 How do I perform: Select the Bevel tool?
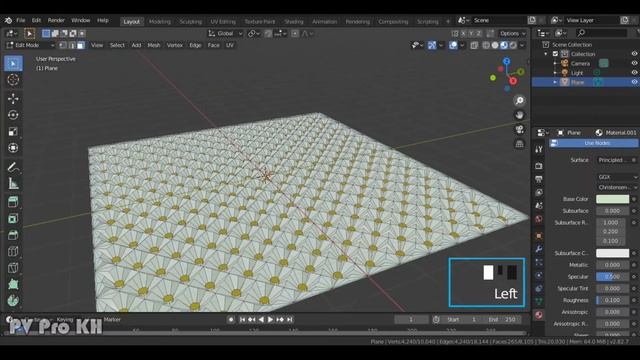tap(13, 235)
